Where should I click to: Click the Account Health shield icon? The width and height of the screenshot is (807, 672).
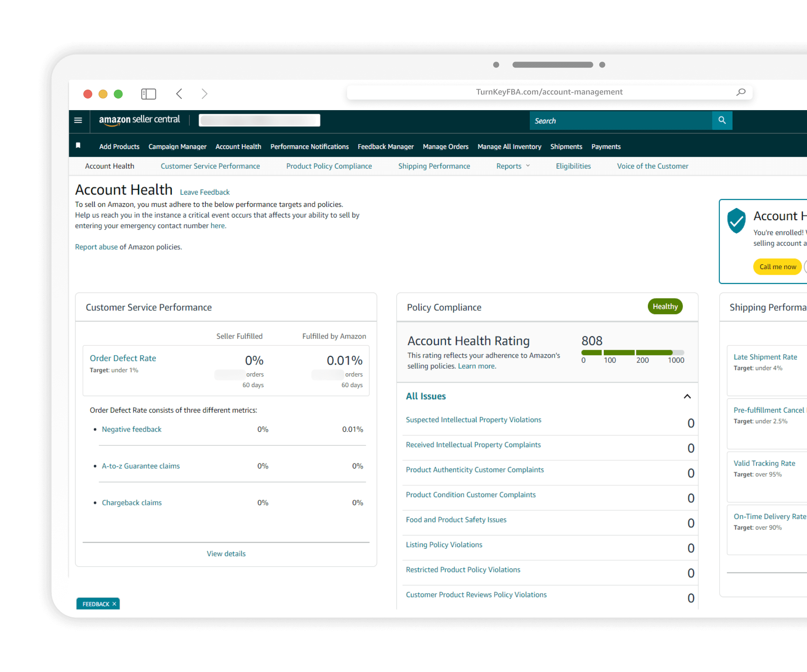(736, 220)
